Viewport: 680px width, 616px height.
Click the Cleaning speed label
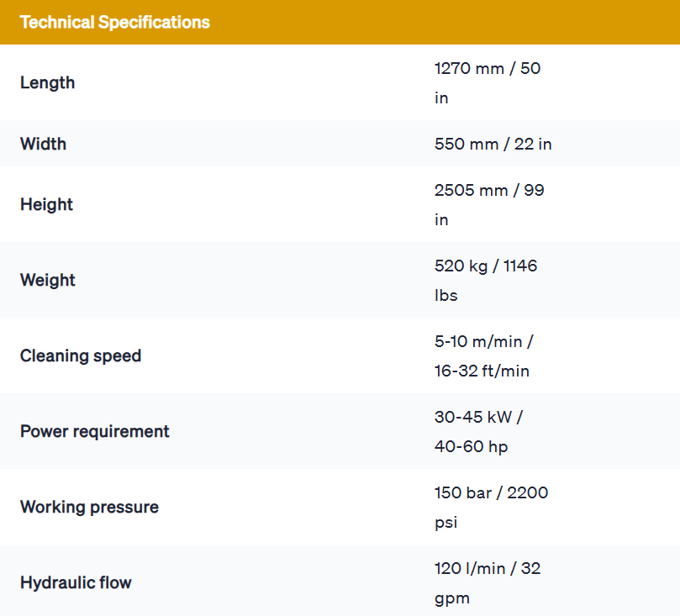[81, 355]
